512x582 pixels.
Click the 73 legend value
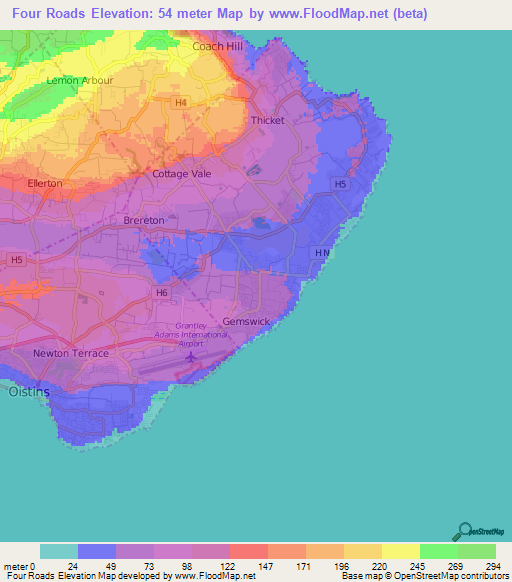tap(149, 567)
